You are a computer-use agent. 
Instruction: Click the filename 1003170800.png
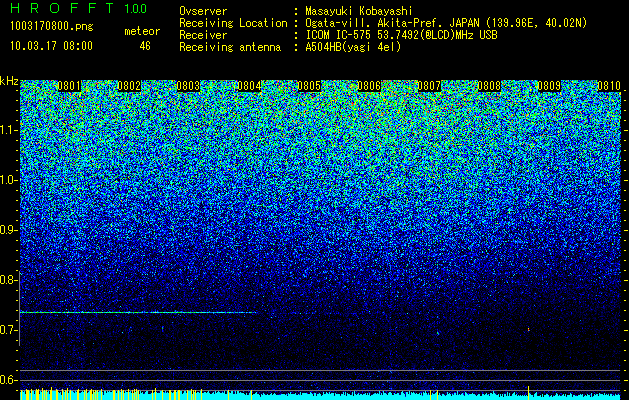[x=52, y=27]
